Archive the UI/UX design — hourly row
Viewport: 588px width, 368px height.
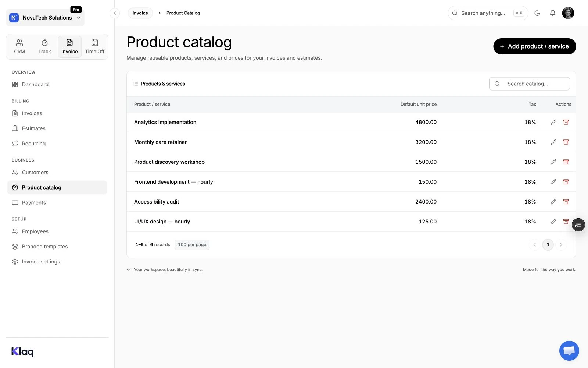(566, 222)
